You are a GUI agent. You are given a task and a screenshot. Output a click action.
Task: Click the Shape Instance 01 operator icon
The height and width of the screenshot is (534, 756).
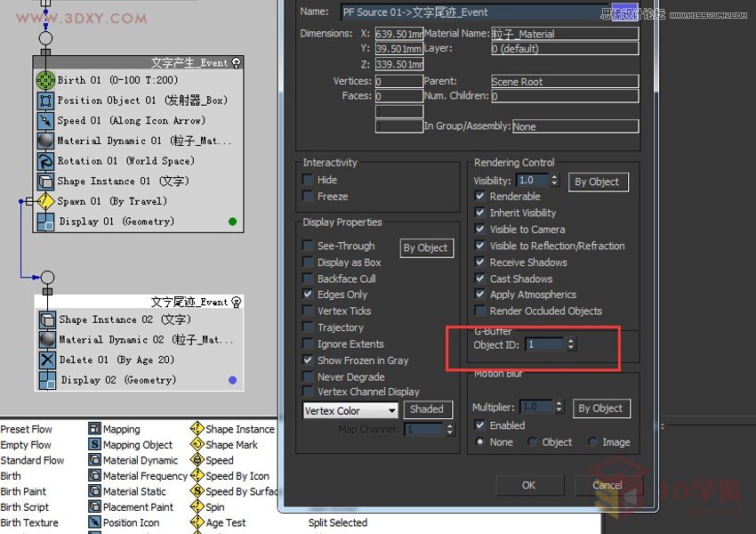coord(45,182)
